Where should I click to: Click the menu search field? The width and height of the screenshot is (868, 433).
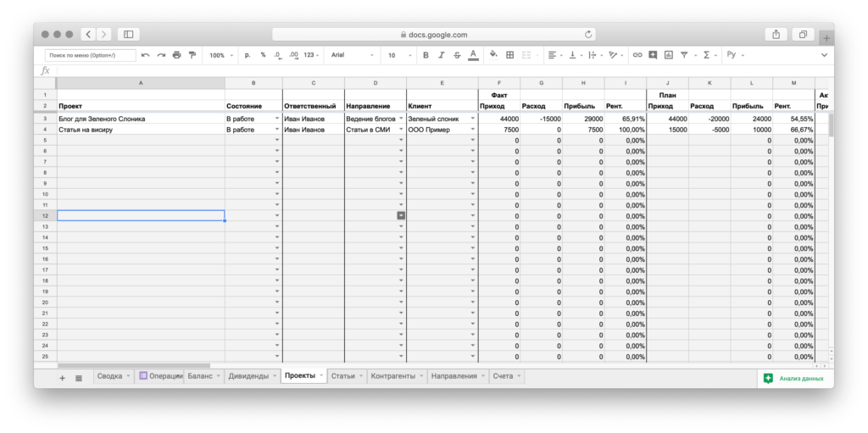pyautogui.click(x=91, y=55)
